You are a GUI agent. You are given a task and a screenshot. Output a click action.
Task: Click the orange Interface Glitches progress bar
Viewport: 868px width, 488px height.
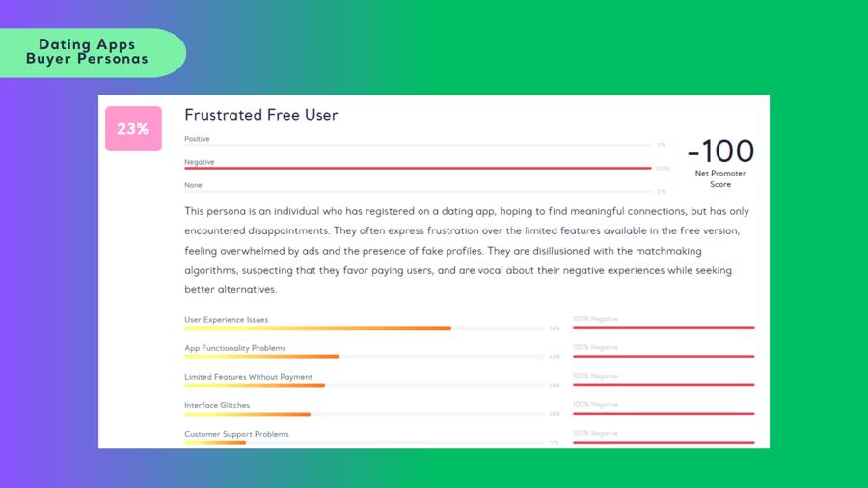[248, 414]
